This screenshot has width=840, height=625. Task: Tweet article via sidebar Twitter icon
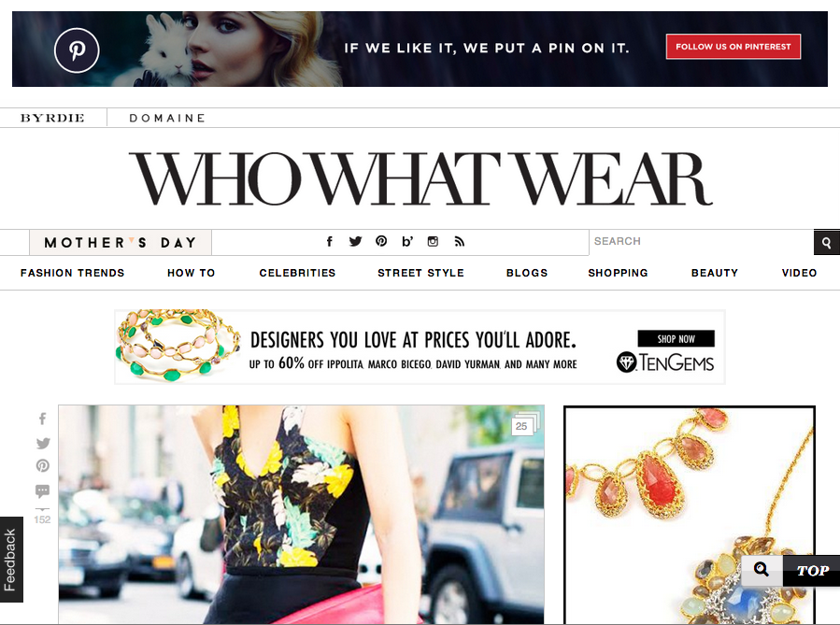[x=43, y=443]
